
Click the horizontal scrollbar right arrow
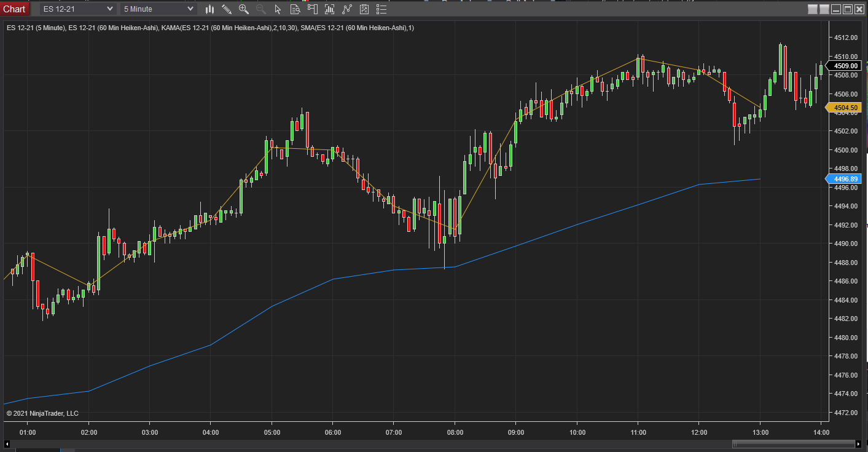click(x=859, y=444)
